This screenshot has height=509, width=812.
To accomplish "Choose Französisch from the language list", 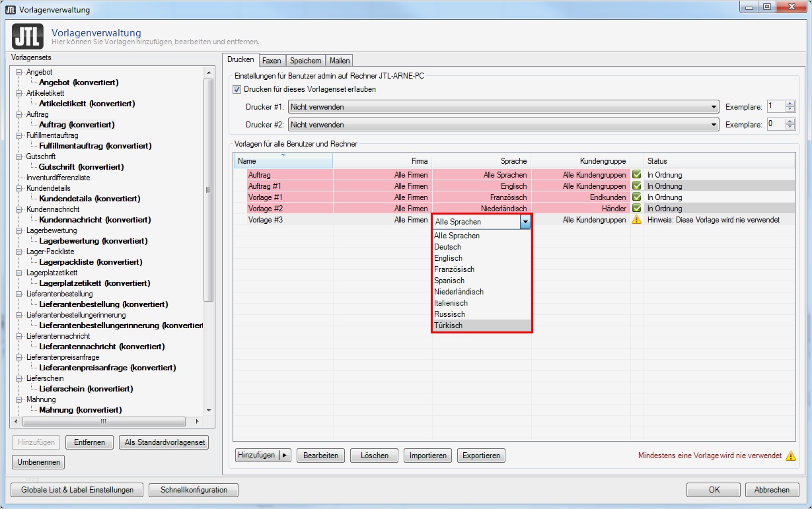I will pyautogui.click(x=482, y=269).
